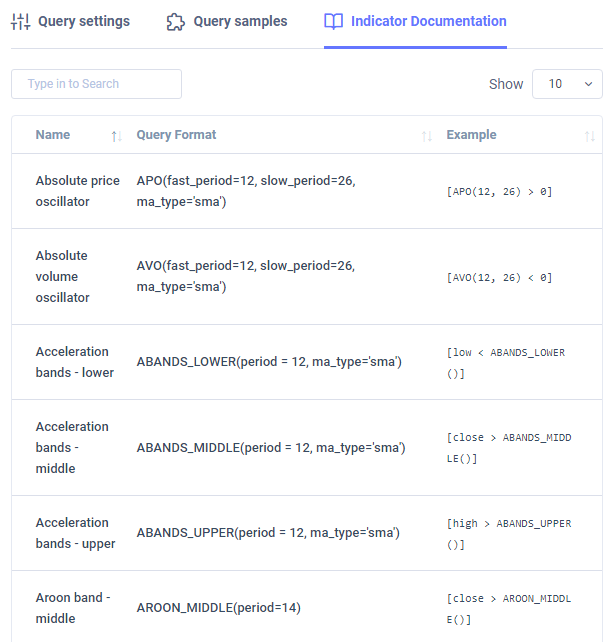Click the Indicator Documentation book icon
613x642 pixels.
[x=333, y=21]
